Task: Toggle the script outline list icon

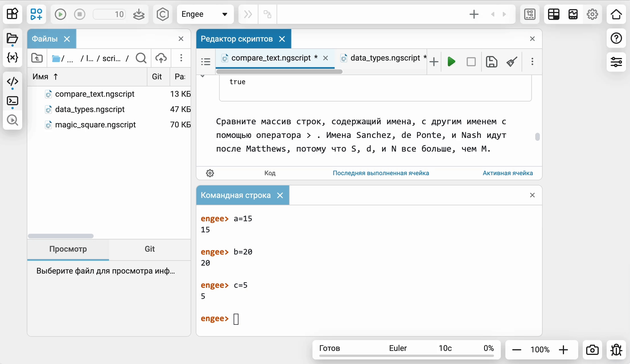Action: click(206, 61)
